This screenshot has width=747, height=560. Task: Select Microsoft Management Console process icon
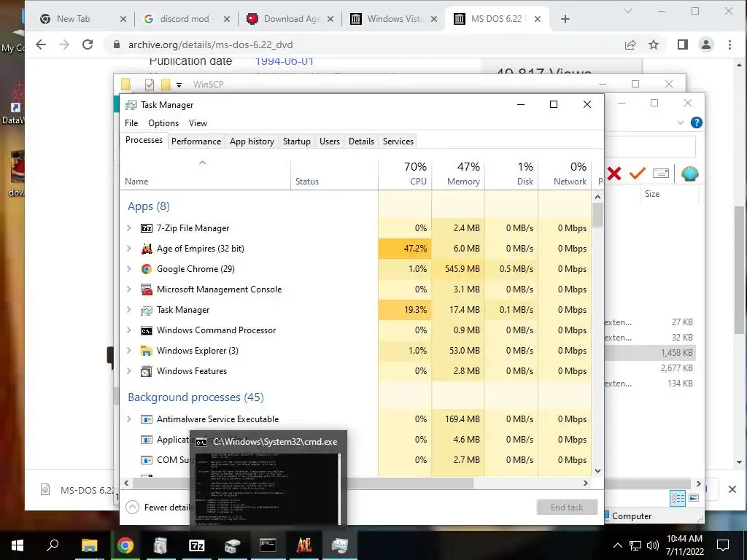click(x=146, y=289)
